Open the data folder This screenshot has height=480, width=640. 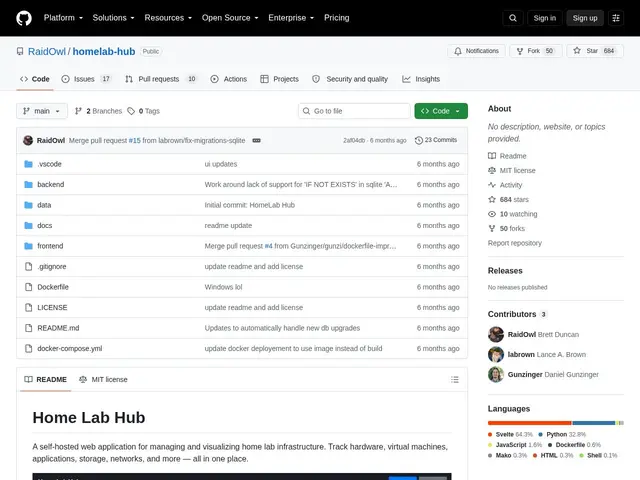44,205
